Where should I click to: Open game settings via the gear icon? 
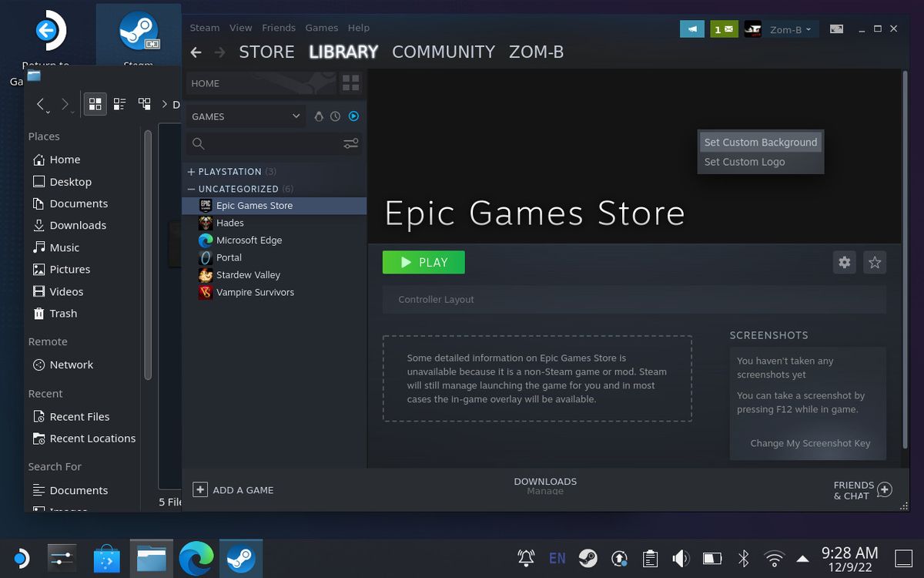(844, 262)
